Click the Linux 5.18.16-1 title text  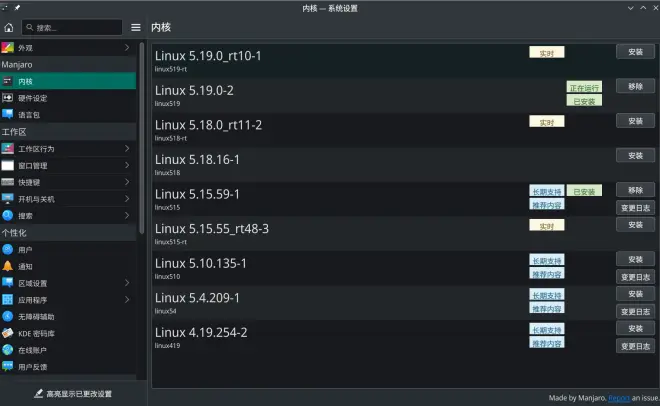coord(197,160)
